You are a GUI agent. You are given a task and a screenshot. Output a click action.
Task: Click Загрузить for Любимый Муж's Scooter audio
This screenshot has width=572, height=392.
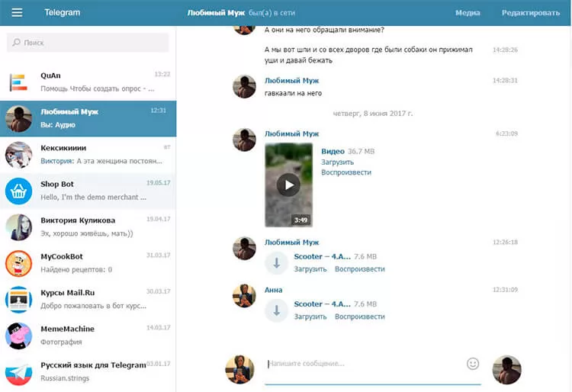coord(310,269)
